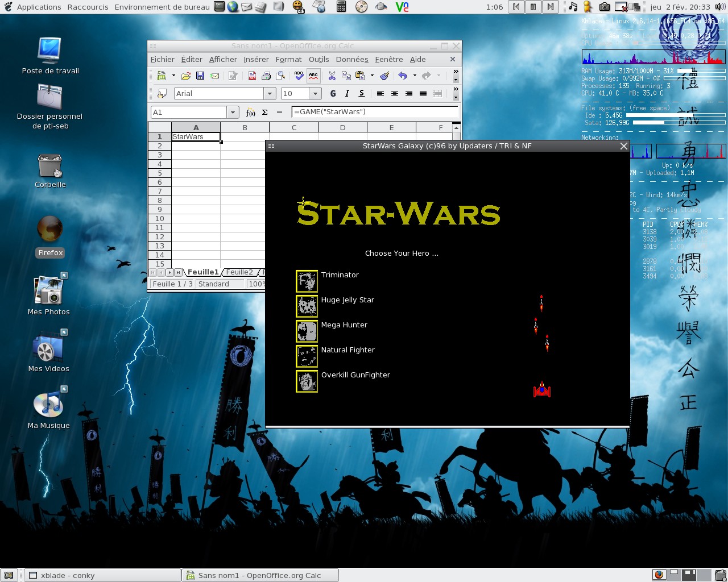Image resolution: width=728 pixels, height=582 pixels.
Task: Switch to the Feuille2 sheet tab
Action: tap(239, 272)
